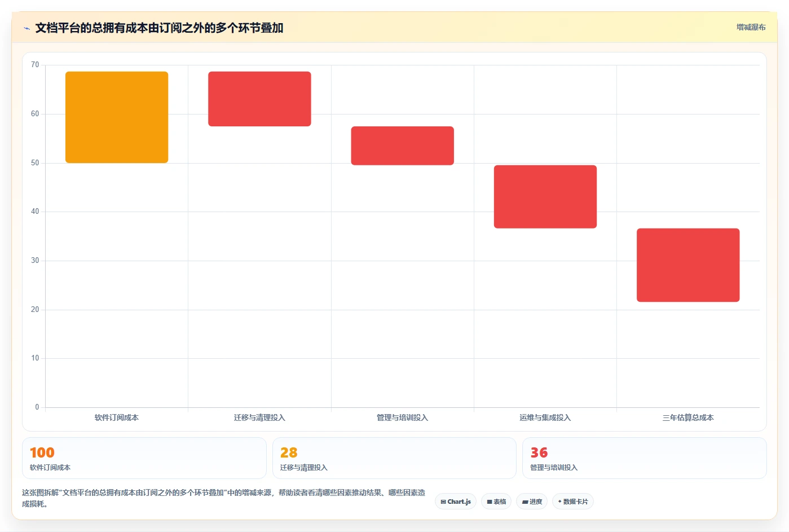Select the red 迁移与清理投入 bar
This screenshot has height=532, width=789.
pyautogui.click(x=259, y=99)
